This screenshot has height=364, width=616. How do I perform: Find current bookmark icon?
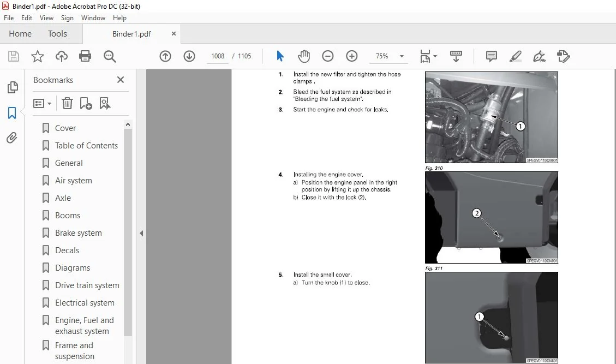click(x=105, y=103)
